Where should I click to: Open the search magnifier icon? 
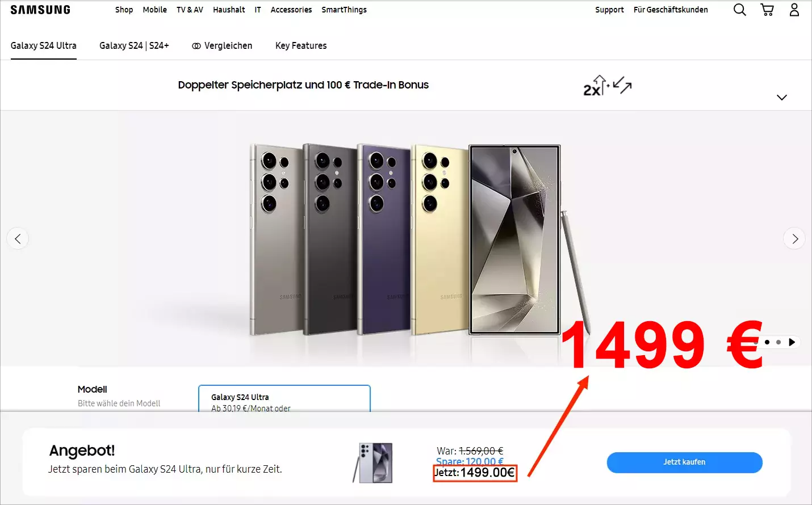tap(739, 10)
